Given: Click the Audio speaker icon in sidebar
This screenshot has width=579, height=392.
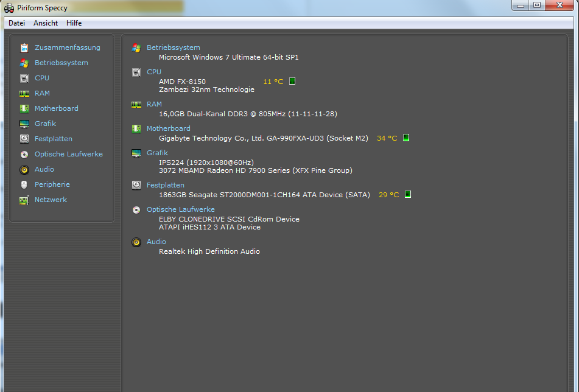Looking at the screenshot, I should pyautogui.click(x=24, y=169).
